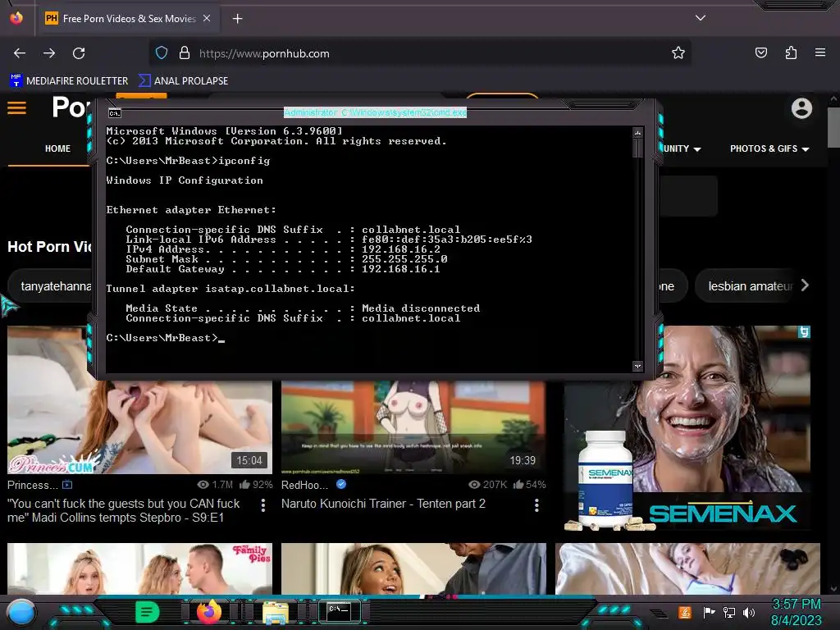Click the IPv6 address fe80::def:35a3:b205:ee5f%3

click(447, 240)
